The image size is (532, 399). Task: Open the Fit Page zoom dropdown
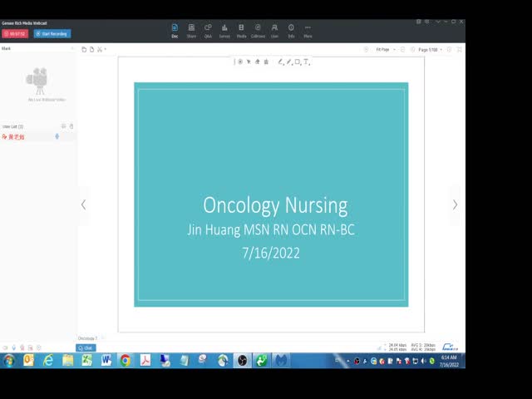[x=386, y=50]
